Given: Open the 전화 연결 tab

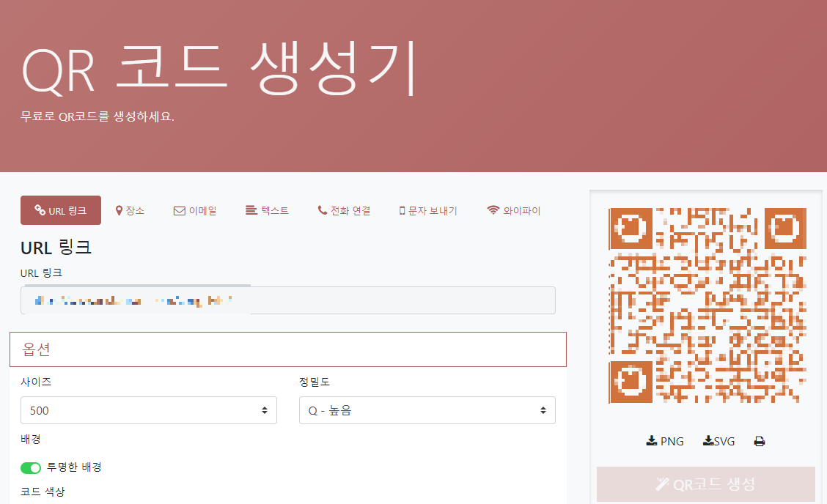Looking at the screenshot, I should [x=344, y=210].
